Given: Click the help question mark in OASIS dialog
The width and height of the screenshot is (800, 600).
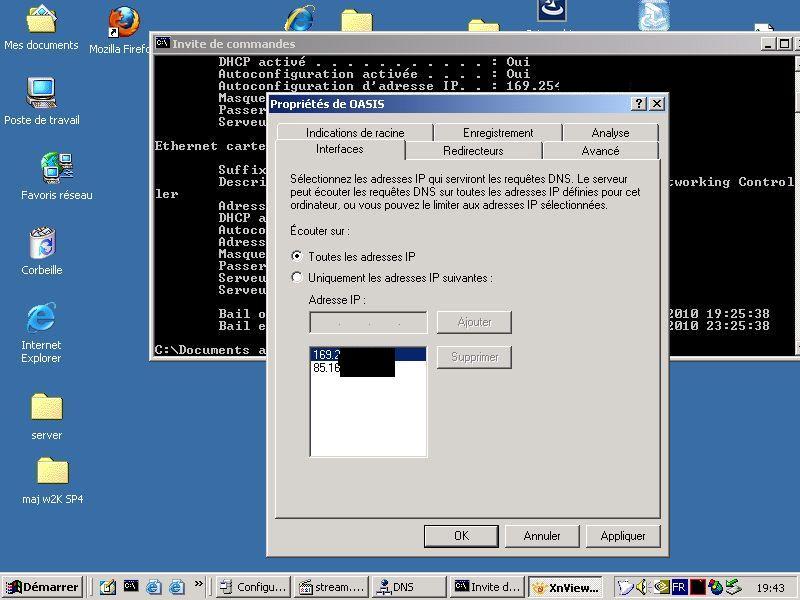Looking at the screenshot, I should coord(639,104).
